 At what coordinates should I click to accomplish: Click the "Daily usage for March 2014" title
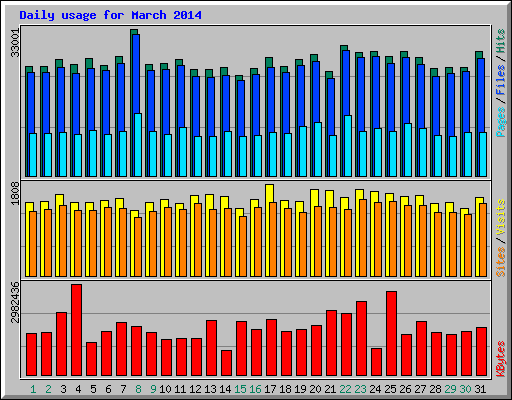(110, 15)
